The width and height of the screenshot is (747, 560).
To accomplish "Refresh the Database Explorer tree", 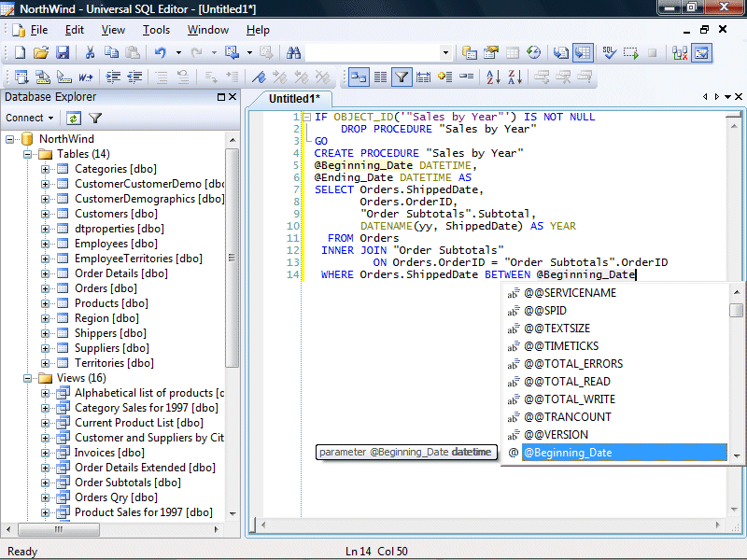I will (x=74, y=119).
